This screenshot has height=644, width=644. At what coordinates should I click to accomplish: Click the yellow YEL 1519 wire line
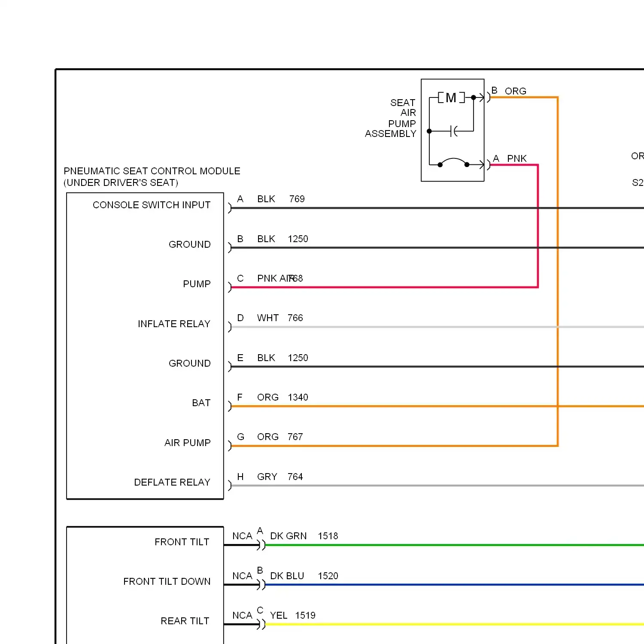pyautogui.click(x=454, y=624)
